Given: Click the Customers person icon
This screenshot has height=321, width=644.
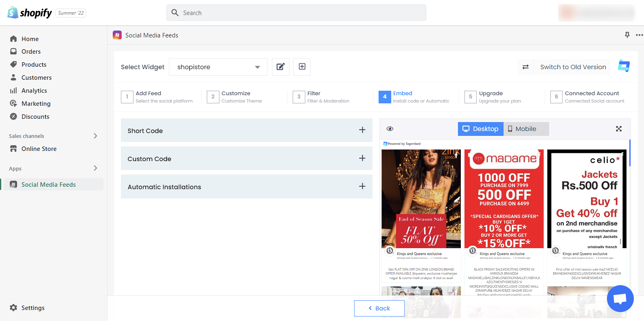Looking at the screenshot, I should [13, 77].
